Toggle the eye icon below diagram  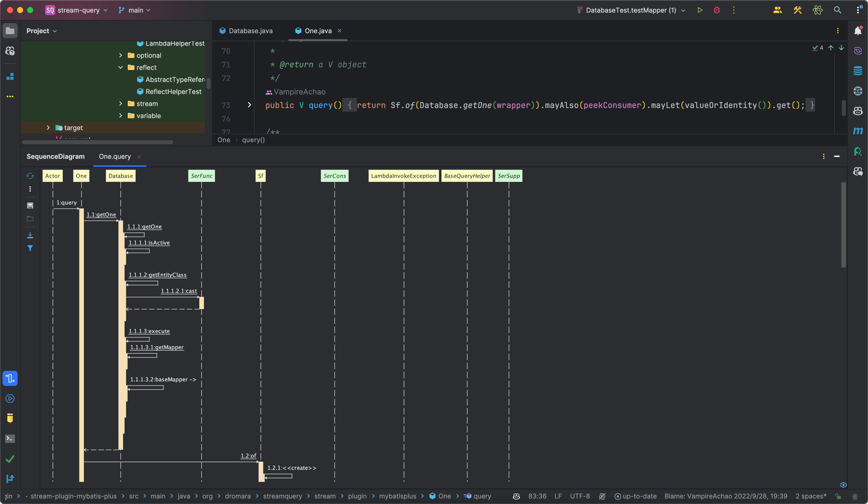[843, 485]
